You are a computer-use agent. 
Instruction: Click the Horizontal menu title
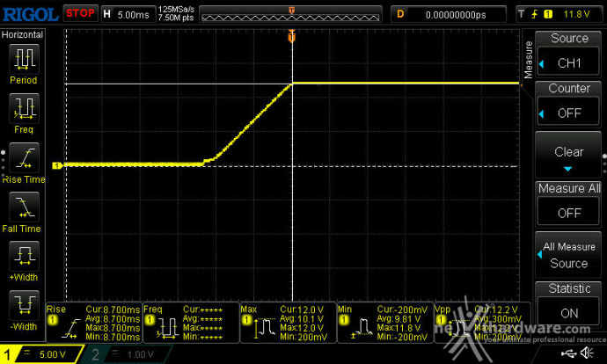tap(22, 34)
